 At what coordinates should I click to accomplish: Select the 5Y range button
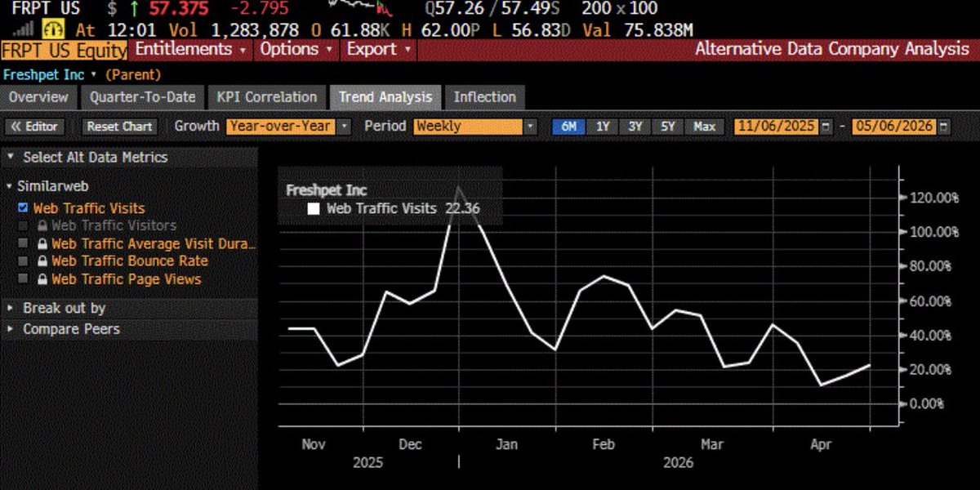[668, 127]
